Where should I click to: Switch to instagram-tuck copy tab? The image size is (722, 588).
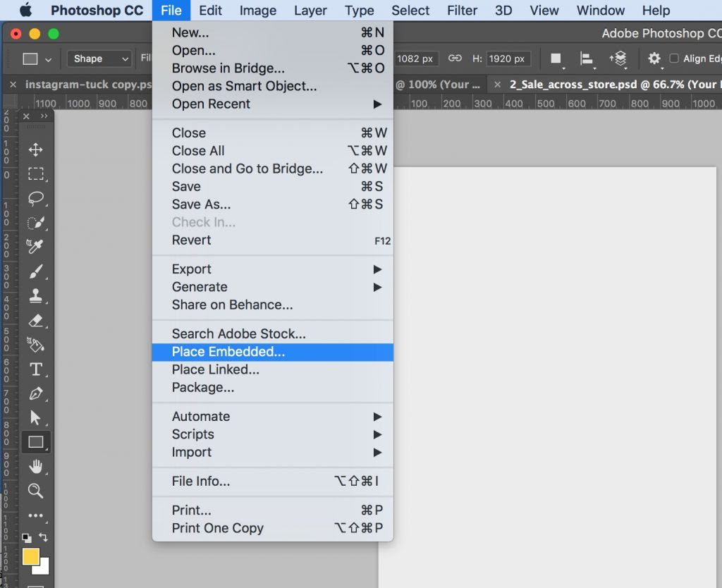[x=88, y=85]
